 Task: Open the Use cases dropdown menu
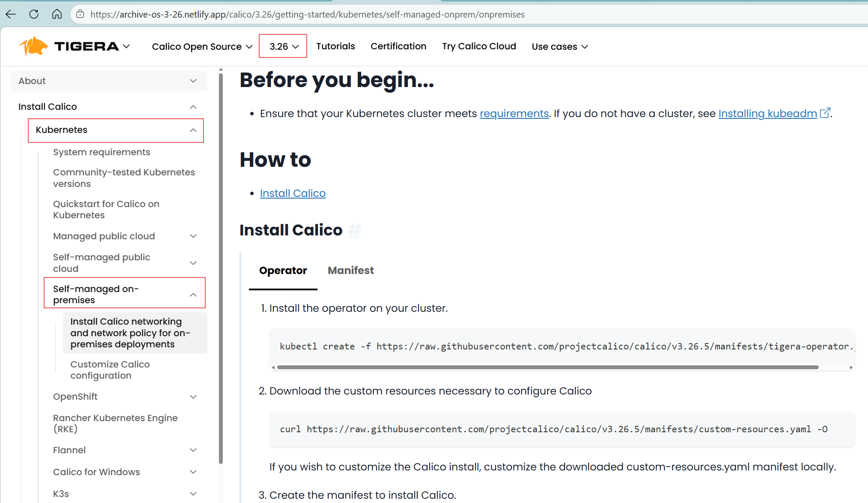560,46
